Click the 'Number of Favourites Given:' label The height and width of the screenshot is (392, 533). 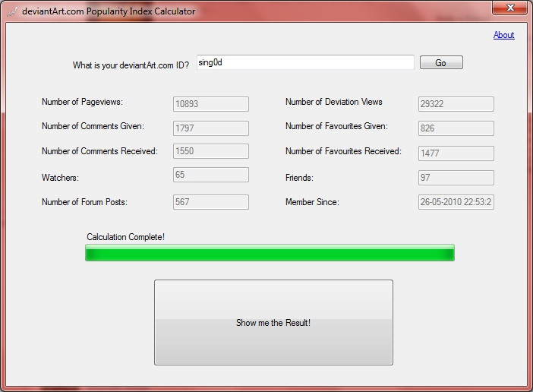[336, 126]
